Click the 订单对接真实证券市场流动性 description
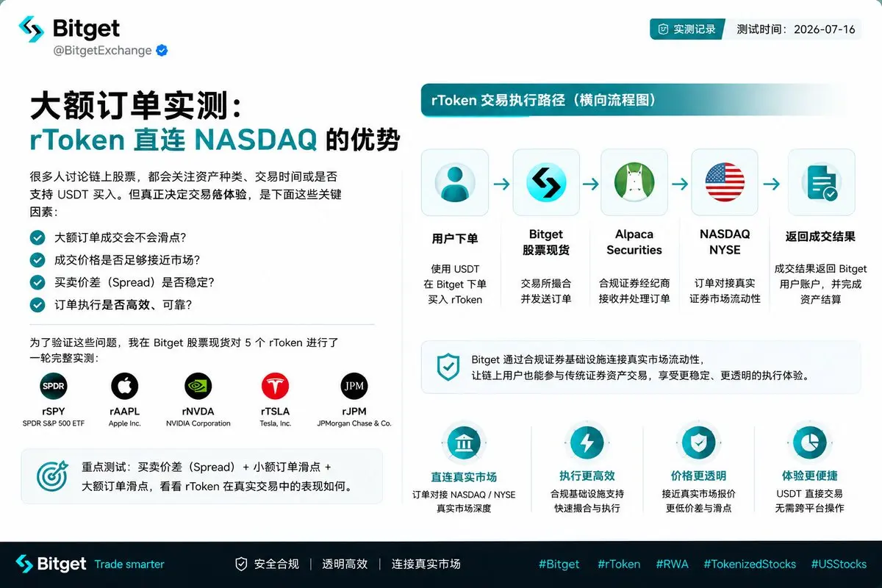The height and width of the screenshot is (588, 882). 725,290
